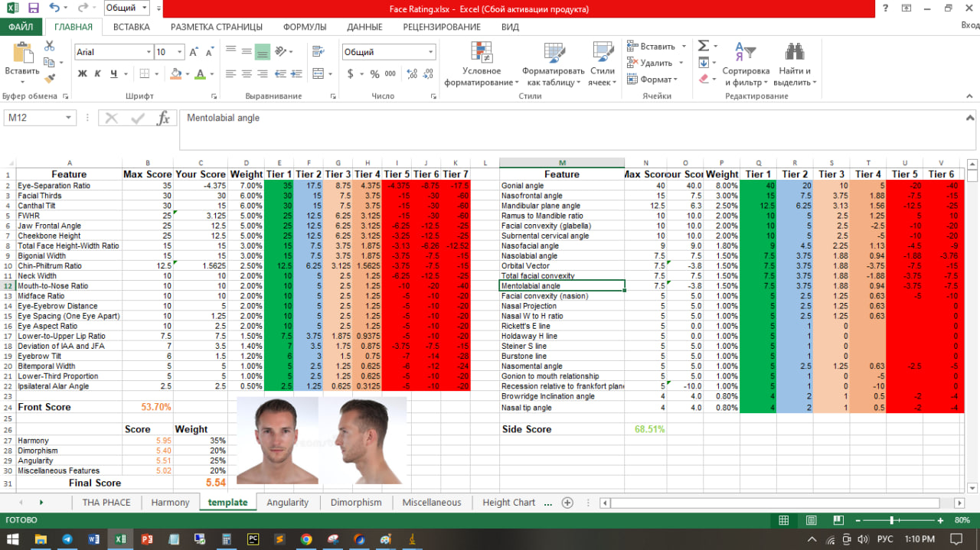This screenshot has height=550, width=980.
Task: Open Sort and Filter icon
Action: (745, 52)
